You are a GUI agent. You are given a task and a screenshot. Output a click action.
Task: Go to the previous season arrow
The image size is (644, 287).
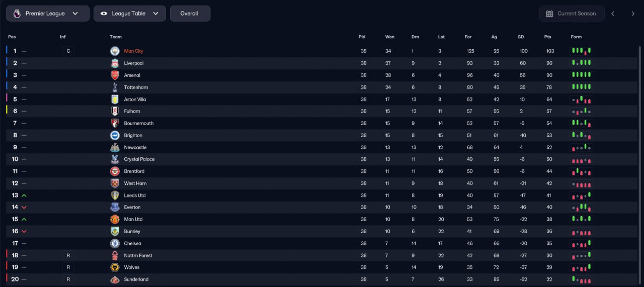click(613, 14)
